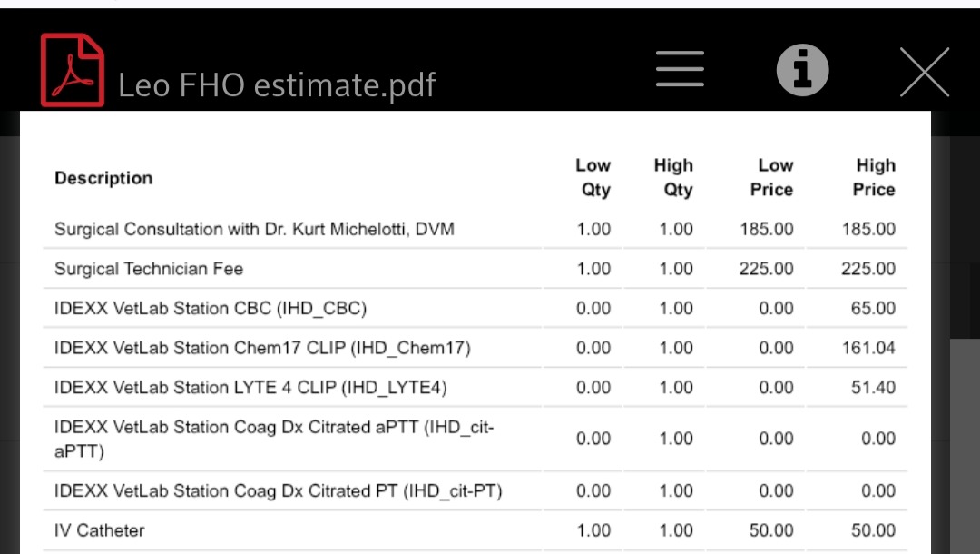Select the Coag Dx Citrated PT description
Viewport: 980px width, 554px height.
(x=278, y=491)
